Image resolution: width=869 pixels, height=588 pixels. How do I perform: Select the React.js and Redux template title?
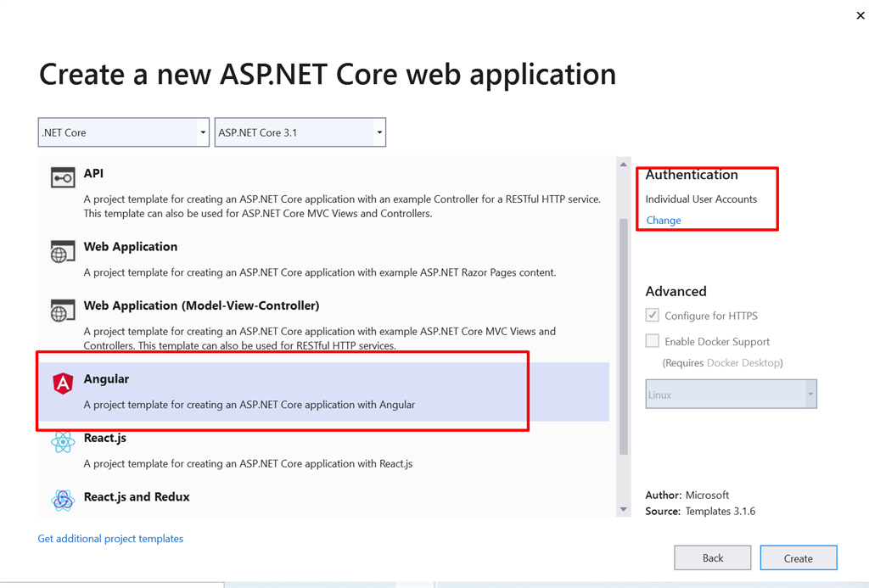(137, 497)
